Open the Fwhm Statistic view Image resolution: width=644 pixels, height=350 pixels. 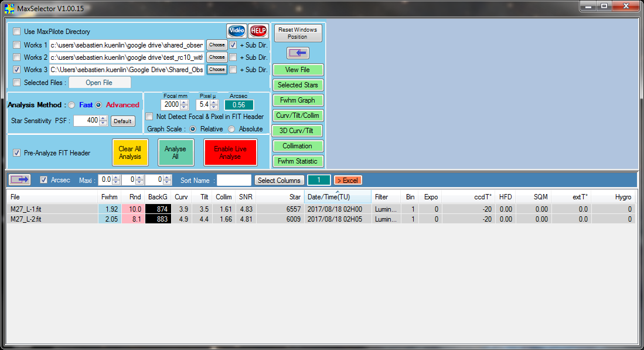tap(298, 161)
